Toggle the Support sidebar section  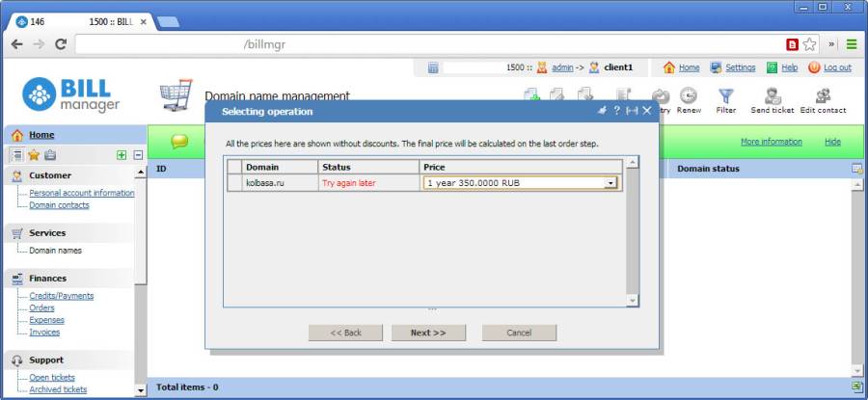69,360
